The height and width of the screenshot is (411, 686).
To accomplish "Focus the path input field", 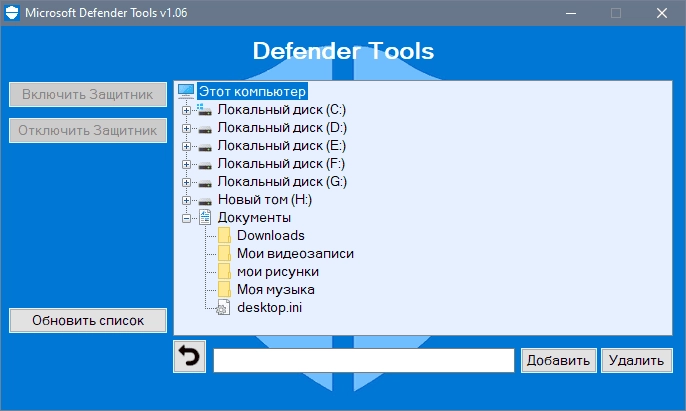I will point(364,360).
